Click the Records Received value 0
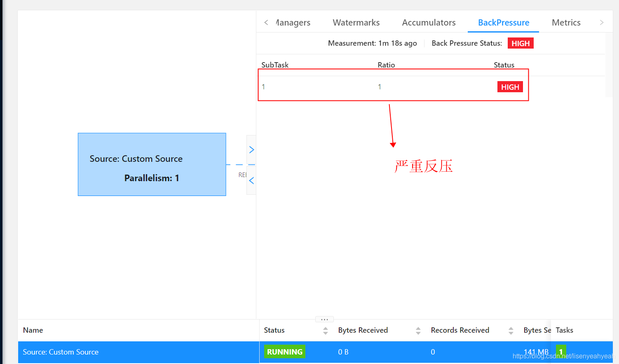This screenshot has width=619, height=364. (433, 352)
